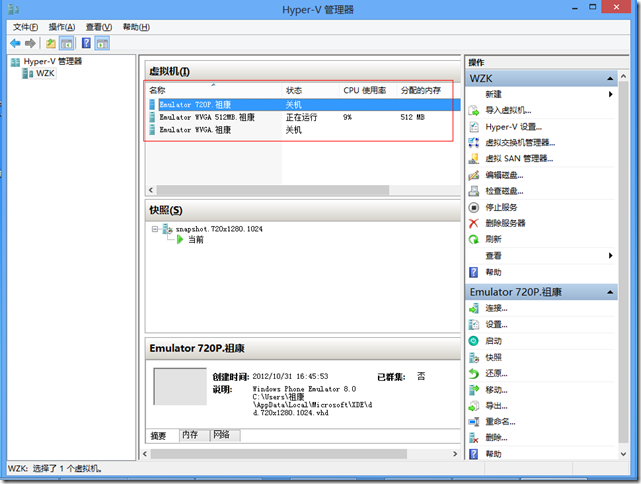The height and width of the screenshot is (484, 641).
Task: Sort by 状态 column header
Action: (x=311, y=90)
